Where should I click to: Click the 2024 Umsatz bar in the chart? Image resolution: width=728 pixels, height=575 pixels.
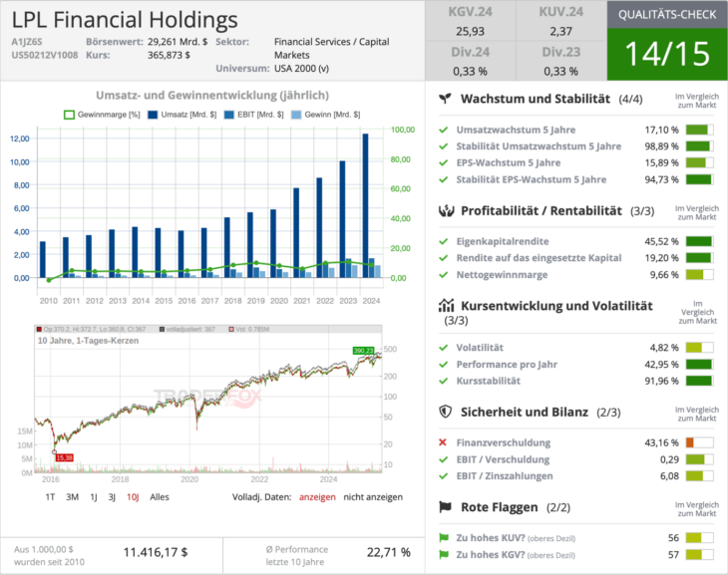365,205
